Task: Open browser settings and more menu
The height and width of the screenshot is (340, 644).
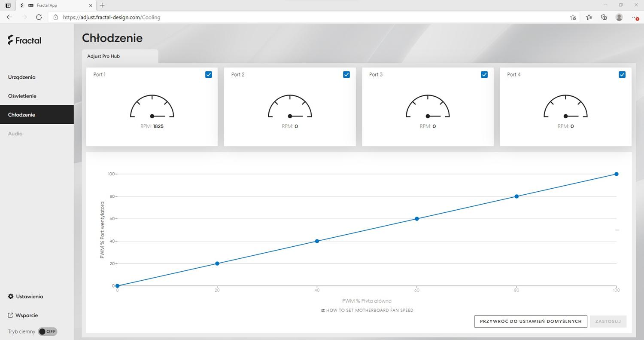Action: 635,17
